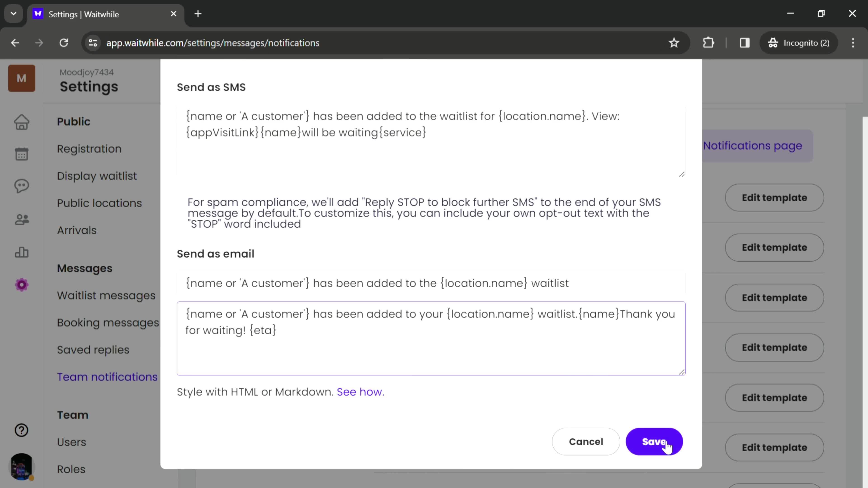Toggle the browser side panel icon
Image resolution: width=868 pixels, height=488 pixels.
tap(744, 43)
